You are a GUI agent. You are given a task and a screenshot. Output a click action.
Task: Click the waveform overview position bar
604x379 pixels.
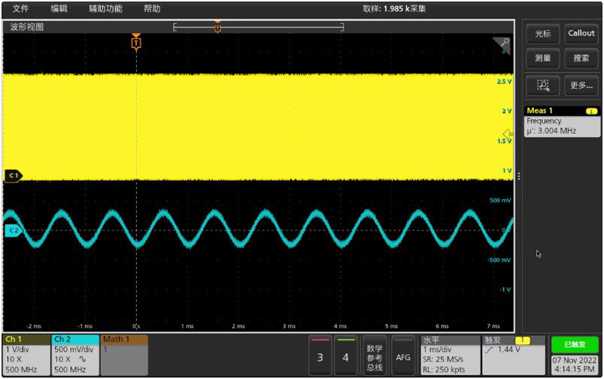[258, 27]
